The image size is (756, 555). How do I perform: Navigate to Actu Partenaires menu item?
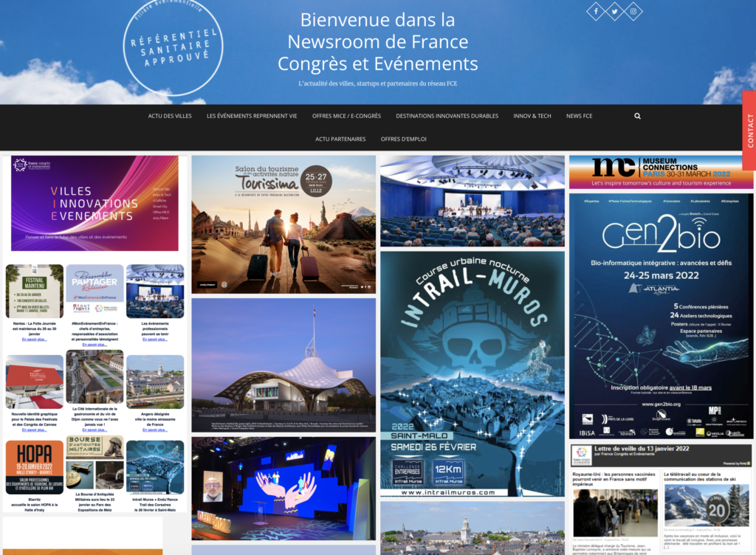pyautogui.click(x=340, y=139)
